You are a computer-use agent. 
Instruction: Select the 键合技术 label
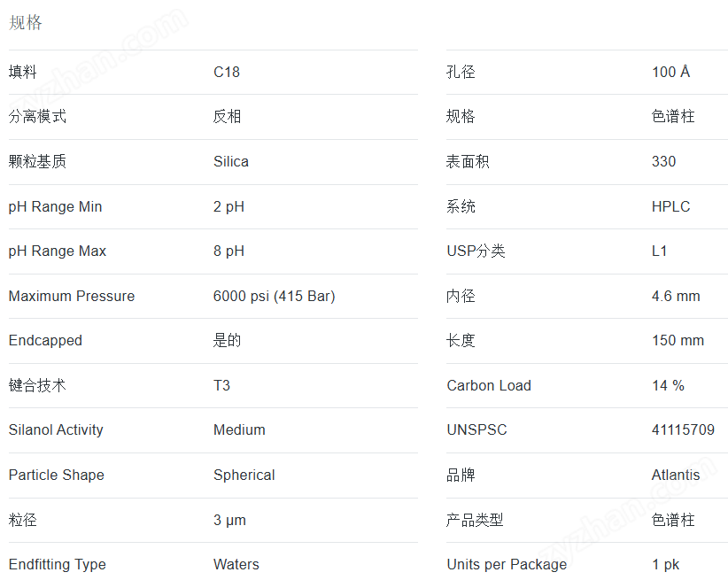pos(37,385)
